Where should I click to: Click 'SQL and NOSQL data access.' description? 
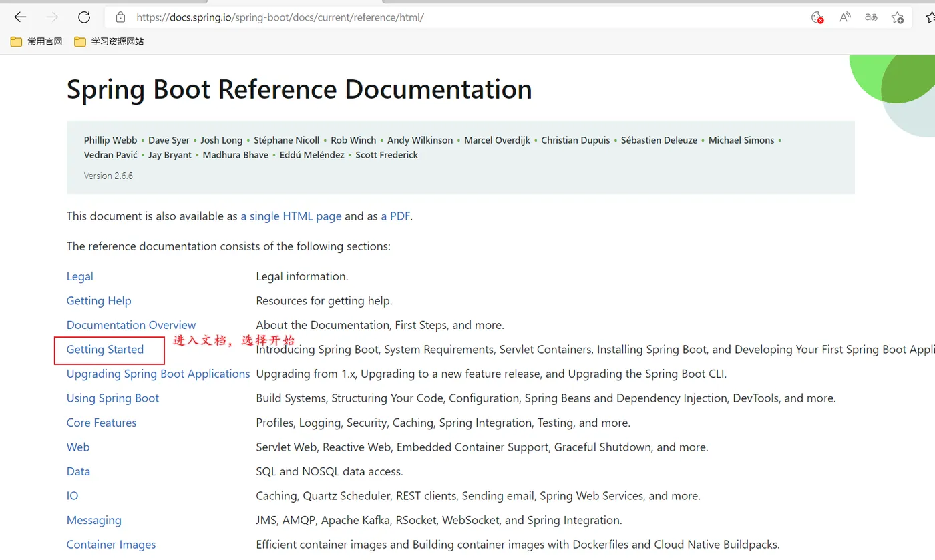pyautogui.click(x=330, y=471)
